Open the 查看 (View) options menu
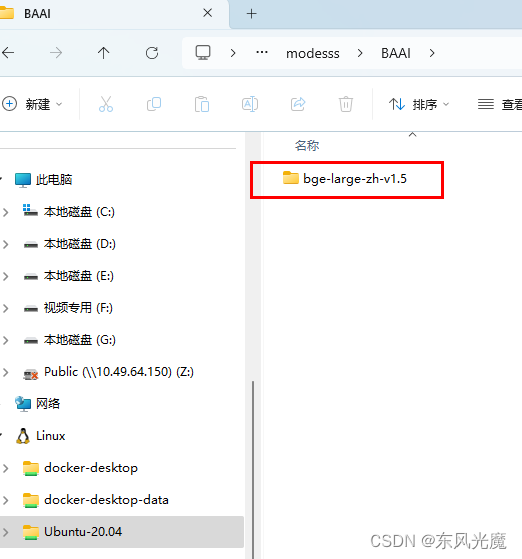The height and width of the screenshot is (559, 522). click(x=500, y=104)
